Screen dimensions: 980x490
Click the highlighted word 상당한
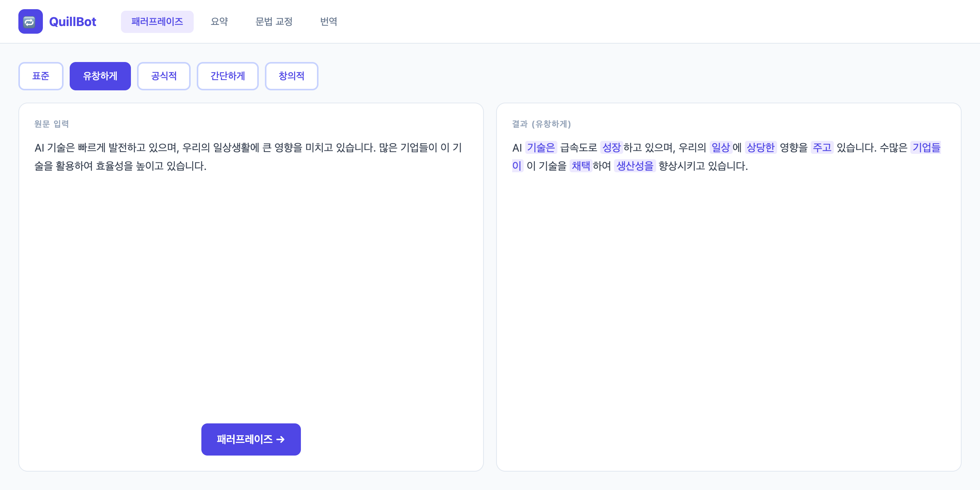[x=761, y=147]
